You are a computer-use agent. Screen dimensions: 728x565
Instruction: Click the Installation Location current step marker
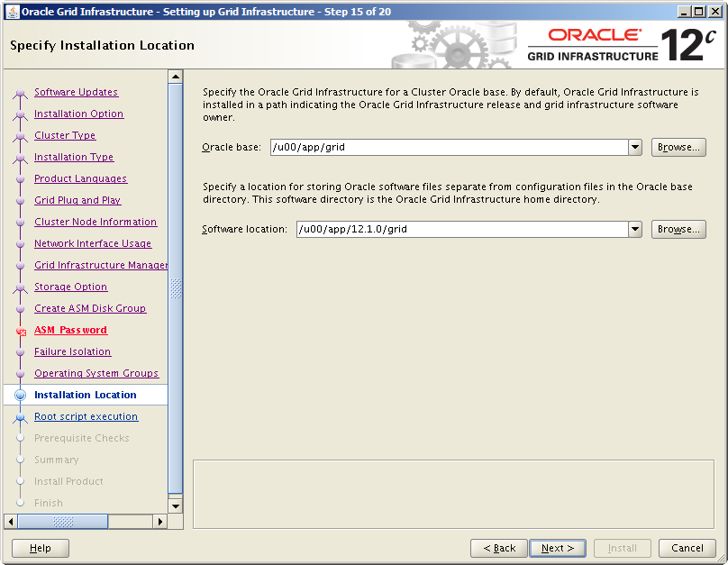(x=21, y=395)
